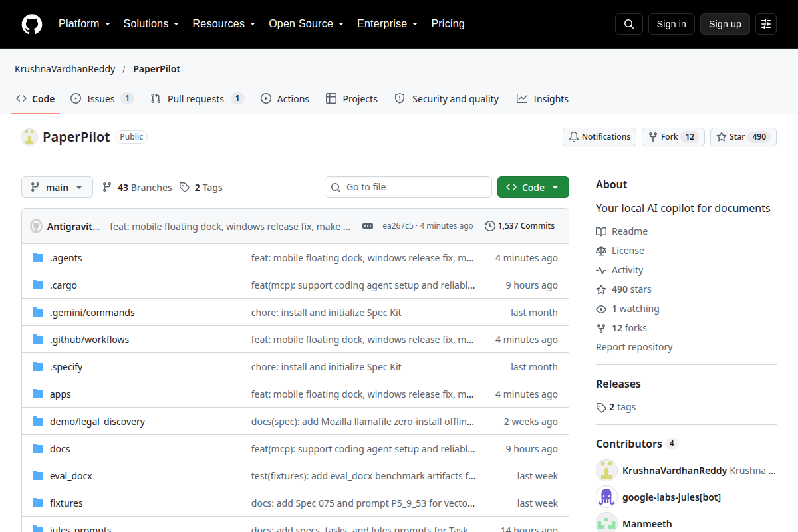Open google-labs-jules[bot] contributor avatar
The height and width of the screenshot is (532, 798).
[x=606, y=497]
